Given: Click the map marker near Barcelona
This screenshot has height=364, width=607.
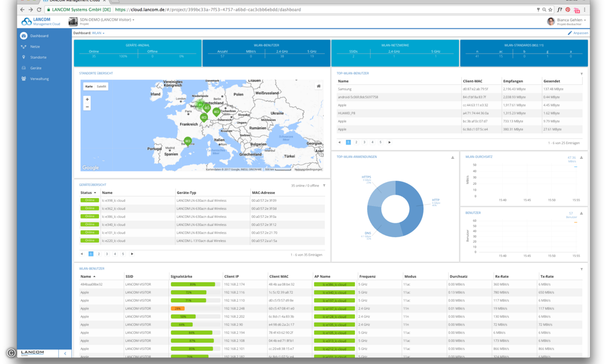Looking at the screenshot, I should [188, 141].
